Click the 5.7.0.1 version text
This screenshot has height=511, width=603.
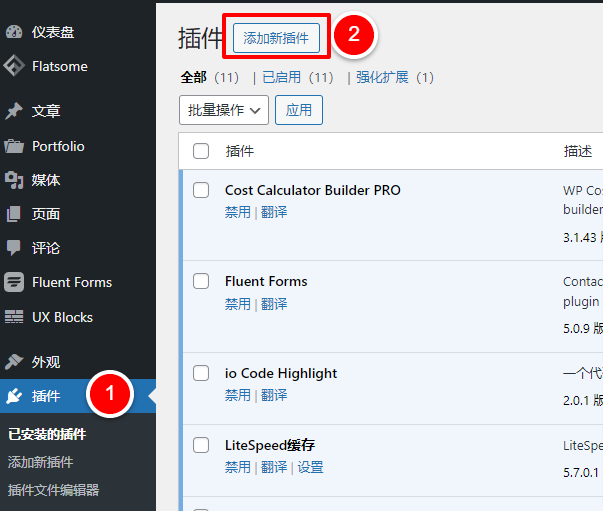581,472
